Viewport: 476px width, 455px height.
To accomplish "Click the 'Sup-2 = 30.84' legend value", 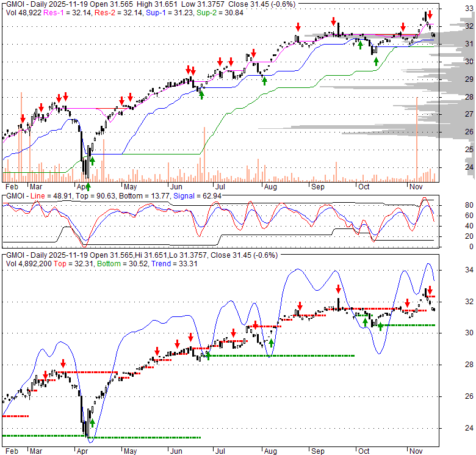I will [x=220, y=13].
